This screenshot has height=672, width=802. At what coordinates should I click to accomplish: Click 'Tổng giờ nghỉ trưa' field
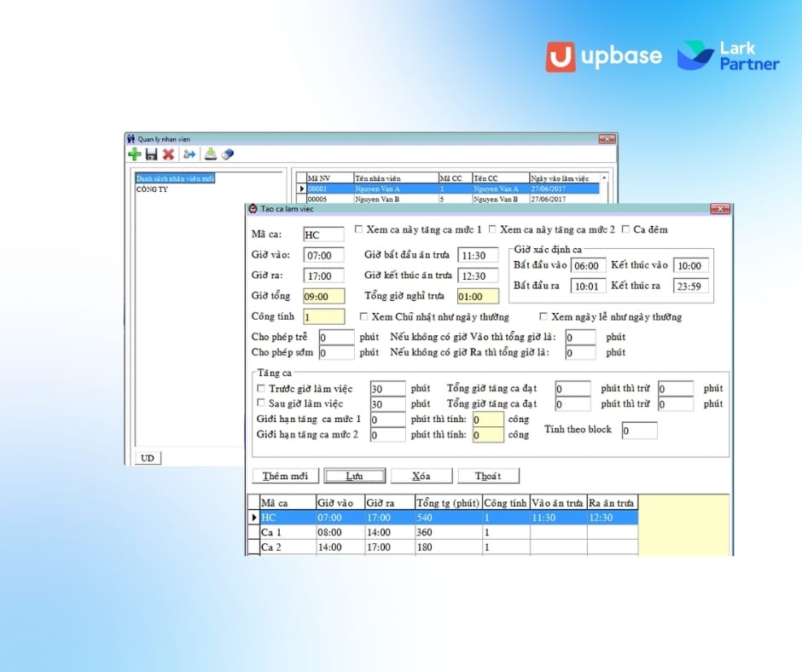pyautogui.click(x=478, y=296)
